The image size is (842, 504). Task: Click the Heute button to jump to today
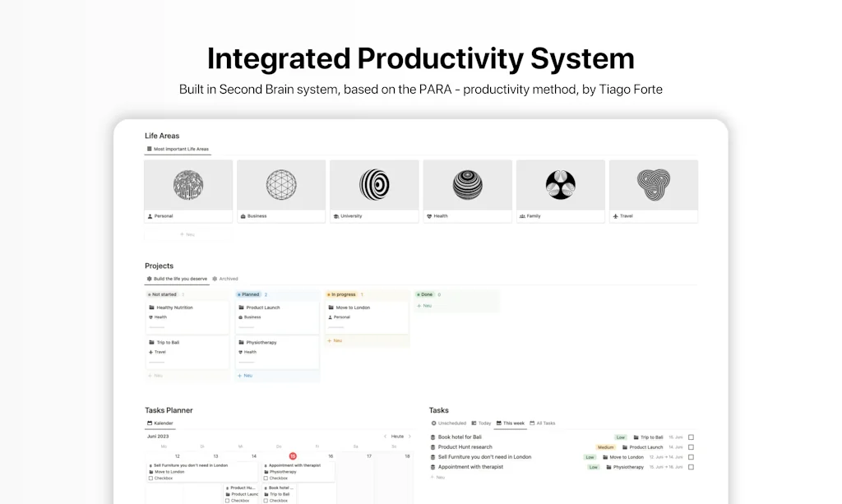click(397, 437)
